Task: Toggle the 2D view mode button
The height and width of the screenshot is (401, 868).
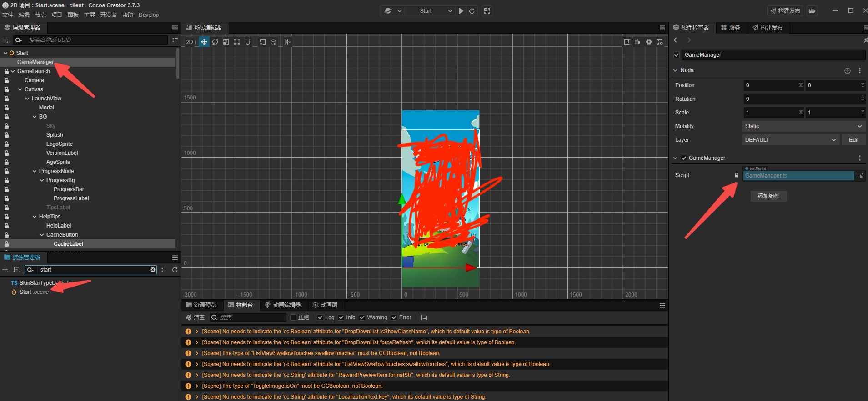Action: pyautogui.click(x=190, y=42)
